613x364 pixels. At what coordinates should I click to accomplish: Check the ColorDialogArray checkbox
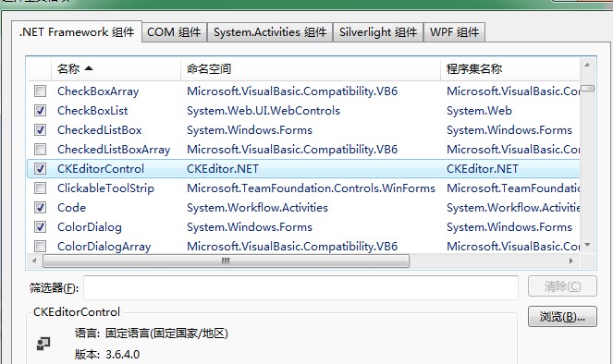41,246
